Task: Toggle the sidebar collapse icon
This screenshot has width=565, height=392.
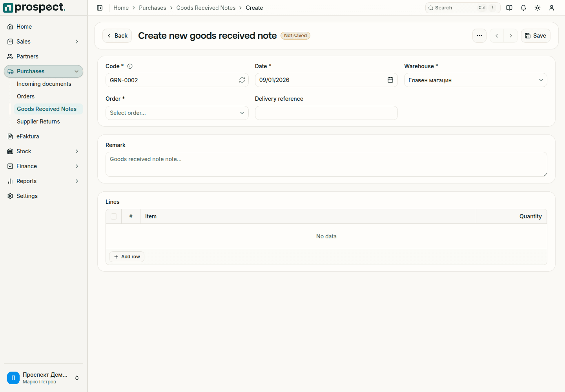Action: [100, 8]
